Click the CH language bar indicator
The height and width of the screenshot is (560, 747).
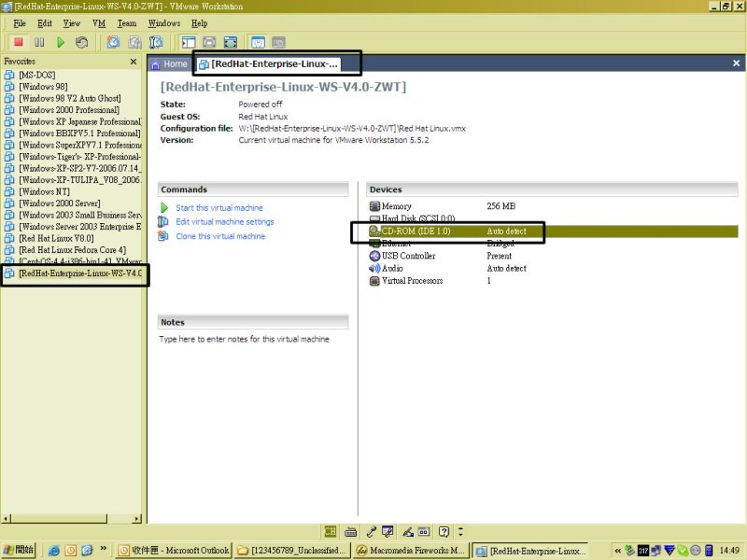point(330,531)
